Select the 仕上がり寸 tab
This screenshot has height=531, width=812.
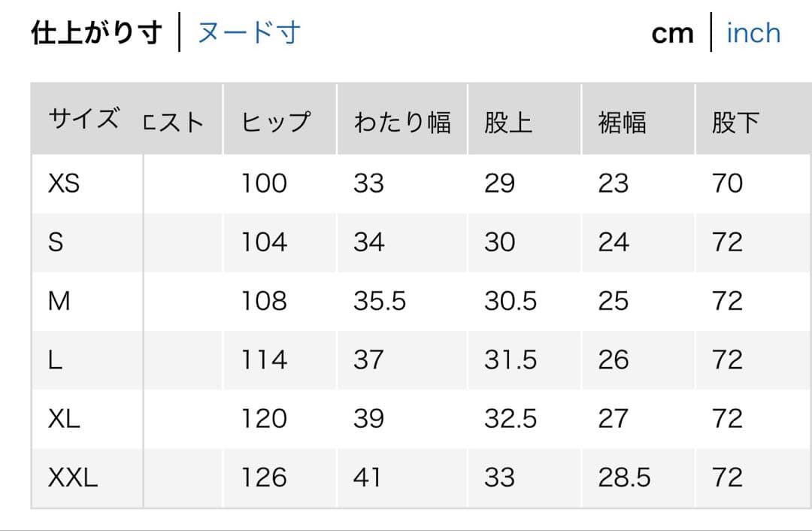[x=96, y=33]
